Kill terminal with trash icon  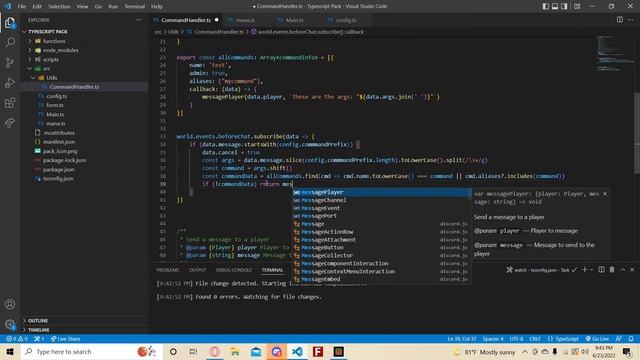tap(612, 269)
